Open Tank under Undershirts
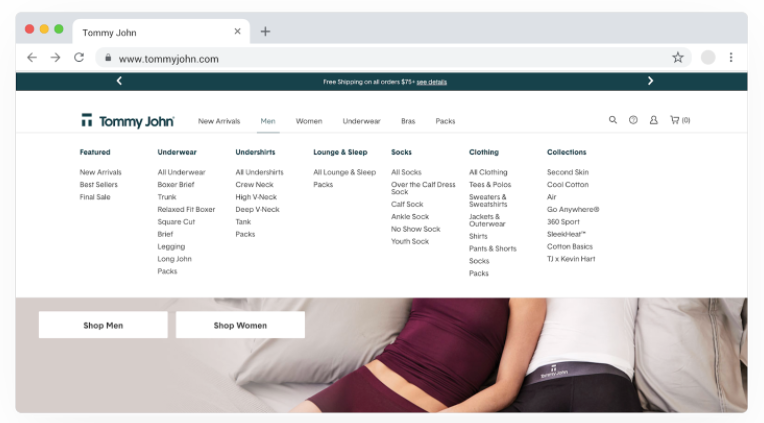This screenshot has width=764, height=423. click(x=243, y=222)
